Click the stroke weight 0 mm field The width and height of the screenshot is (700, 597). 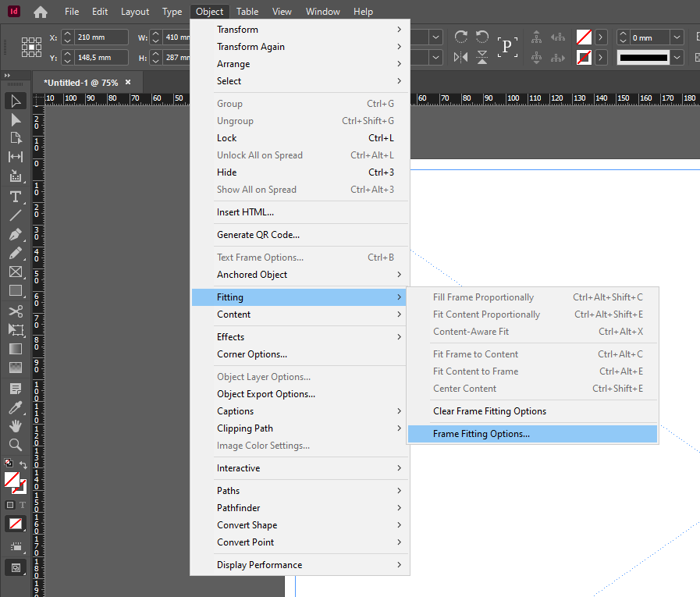point(649,37)
